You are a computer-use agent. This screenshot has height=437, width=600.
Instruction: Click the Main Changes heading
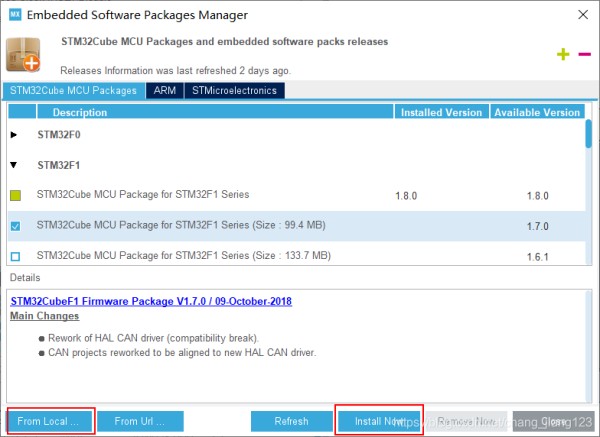click(x=44, y=316)
